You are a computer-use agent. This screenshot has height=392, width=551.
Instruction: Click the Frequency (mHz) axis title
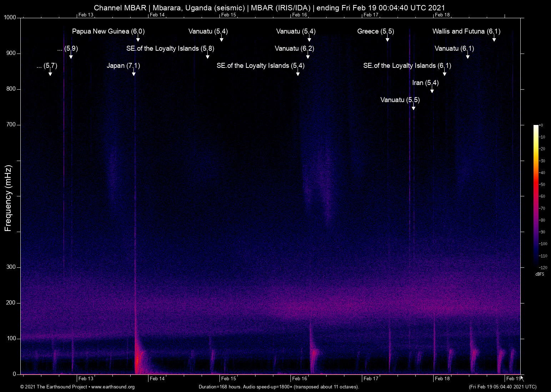8,198
